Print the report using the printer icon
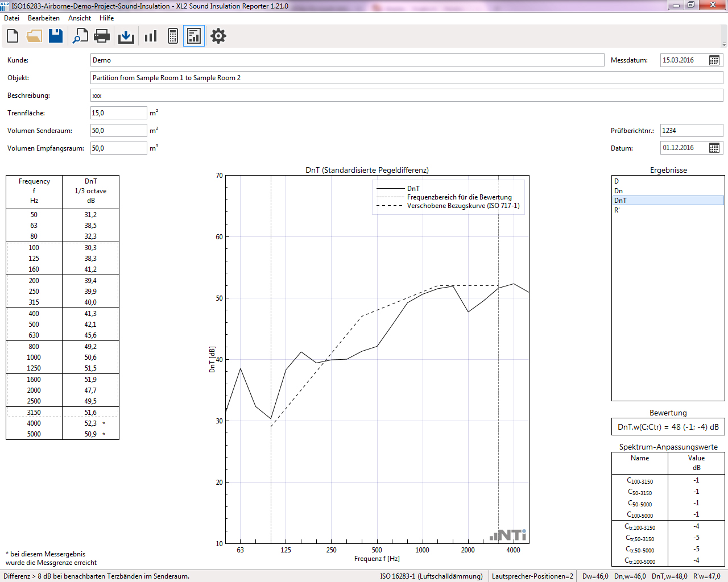Viewport: 728px width, 582px height. point(102,36)
